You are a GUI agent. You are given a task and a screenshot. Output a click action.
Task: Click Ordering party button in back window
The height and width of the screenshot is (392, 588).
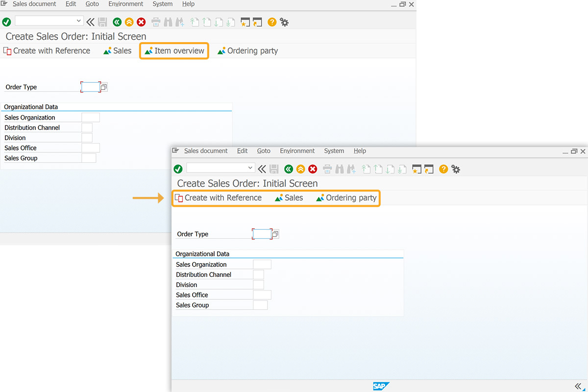point(248,51)
